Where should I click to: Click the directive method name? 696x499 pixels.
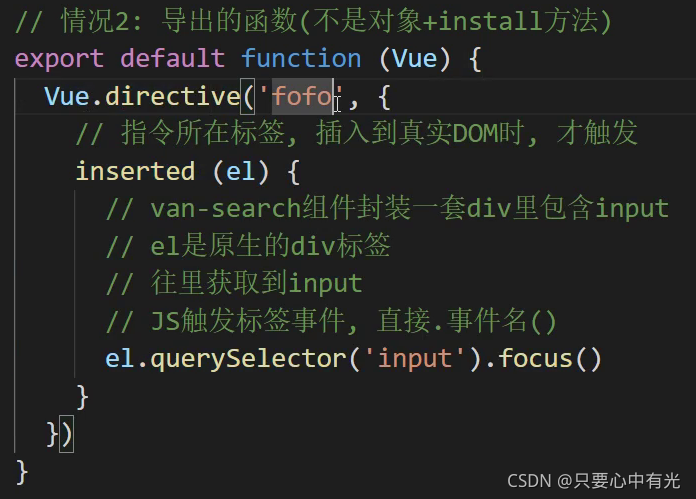pyautogui.click(x=173, y=96)
